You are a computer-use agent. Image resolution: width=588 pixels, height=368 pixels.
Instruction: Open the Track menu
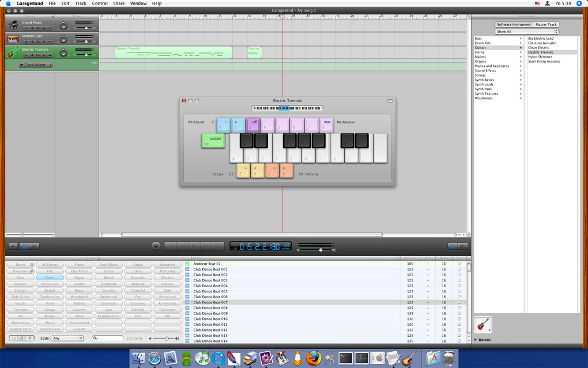(81, 3)
